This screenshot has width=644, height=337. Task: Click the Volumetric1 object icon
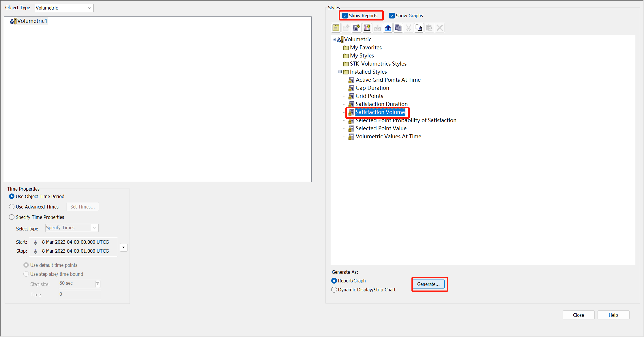[x=13, y=21]
